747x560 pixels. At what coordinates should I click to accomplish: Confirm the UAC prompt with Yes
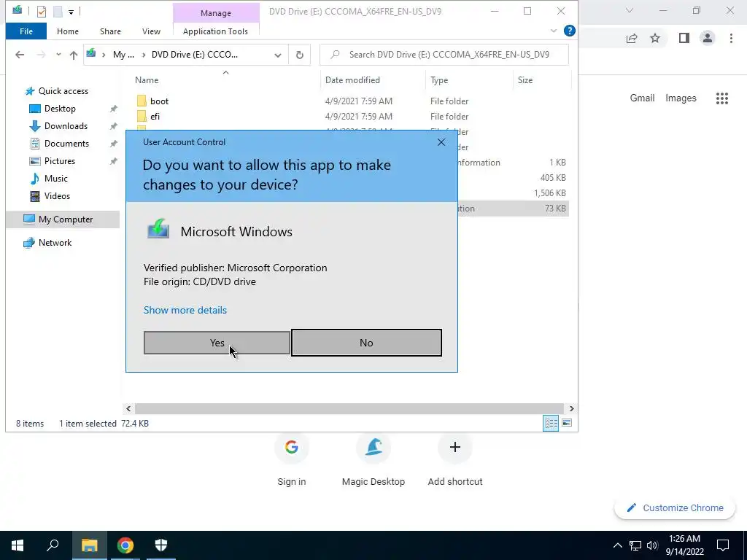pos(217,343)
